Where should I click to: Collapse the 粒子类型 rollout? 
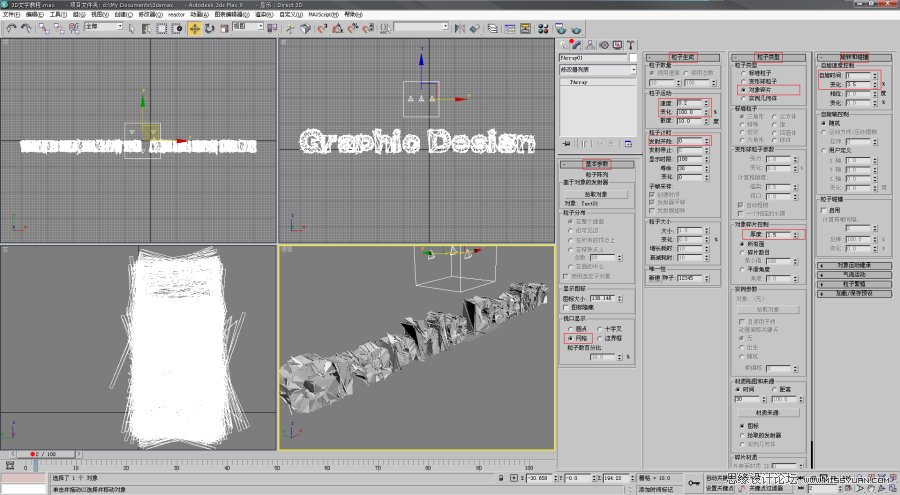(x=768, y=57)
